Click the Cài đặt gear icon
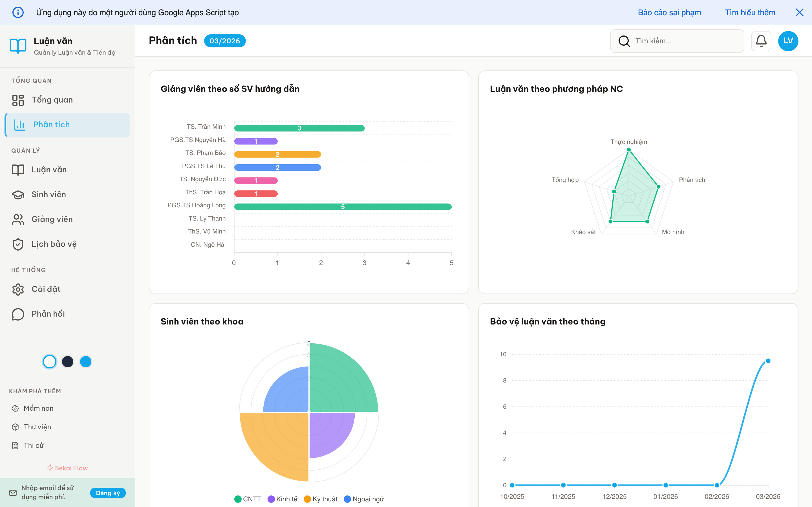Image resolution: width=812 pixels, height=507 pixels. pos(18,289)
